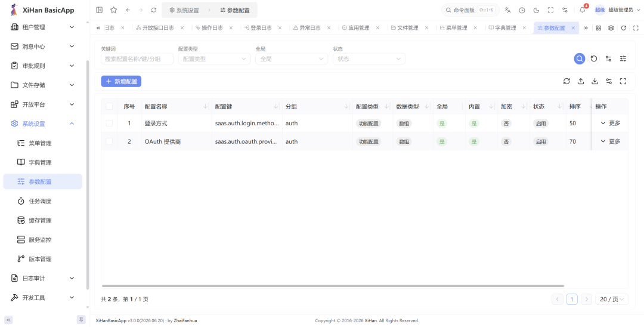This screenshot has height=327, width=644.
Task: Click the sidebar vertical scrollbar
Action: pyautogui.click(x=88, y=175)
